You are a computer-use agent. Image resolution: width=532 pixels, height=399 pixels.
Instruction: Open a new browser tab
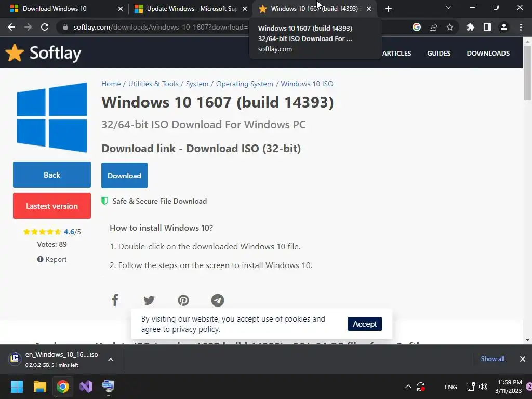tap(389, 9)
